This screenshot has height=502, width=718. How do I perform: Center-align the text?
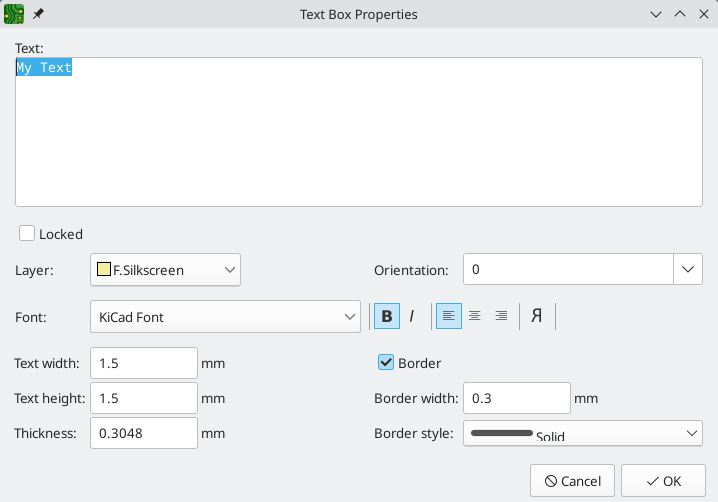(x=475, y=316)
